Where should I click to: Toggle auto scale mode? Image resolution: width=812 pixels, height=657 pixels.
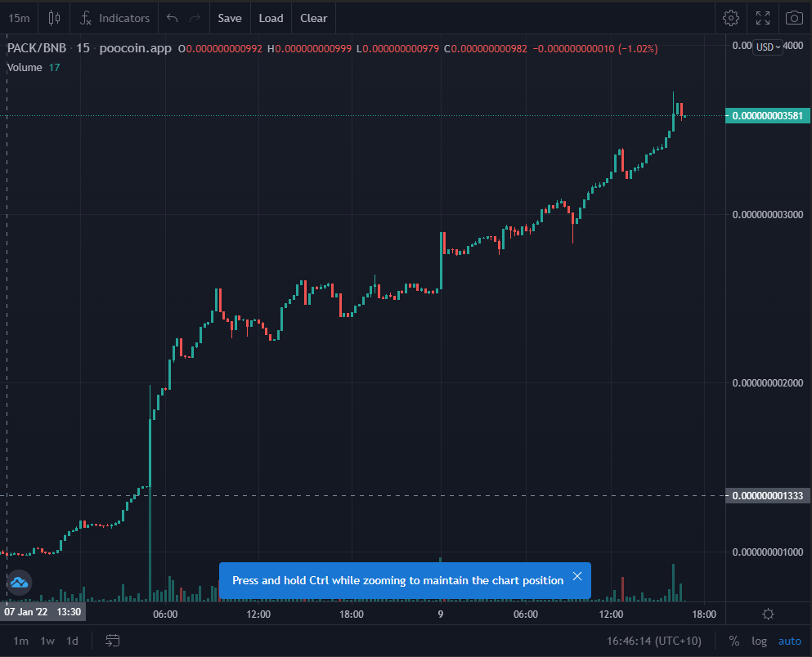tap(790, 641)
